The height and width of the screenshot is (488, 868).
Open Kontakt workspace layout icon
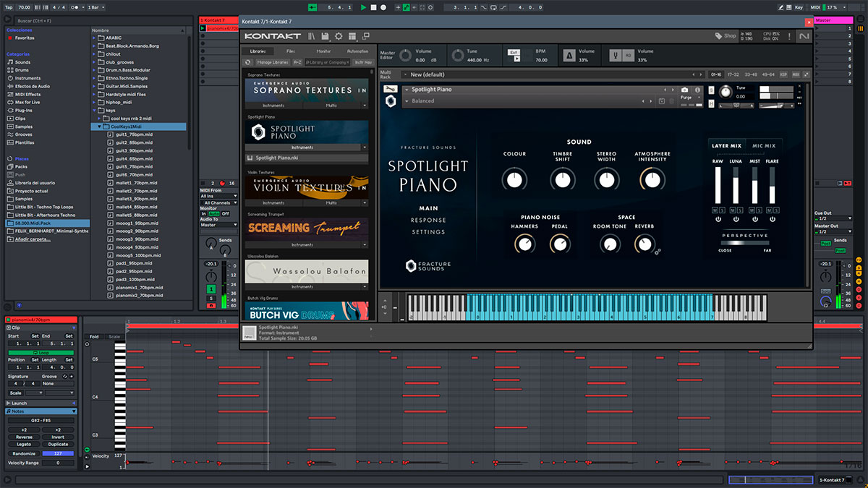pos(352,36)
